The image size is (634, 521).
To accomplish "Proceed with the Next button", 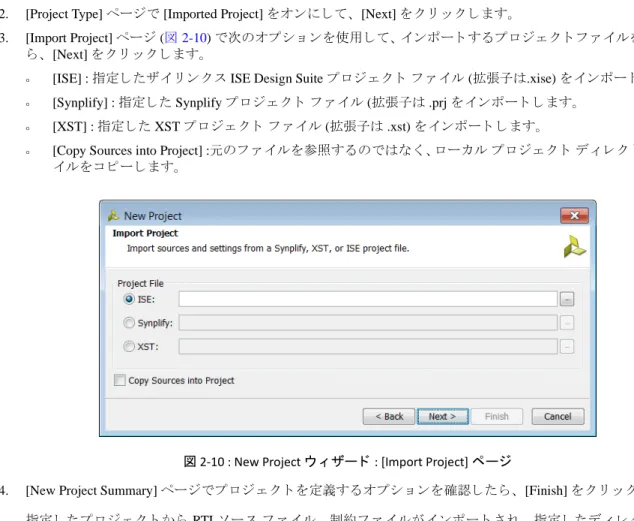I will point(443,416).
